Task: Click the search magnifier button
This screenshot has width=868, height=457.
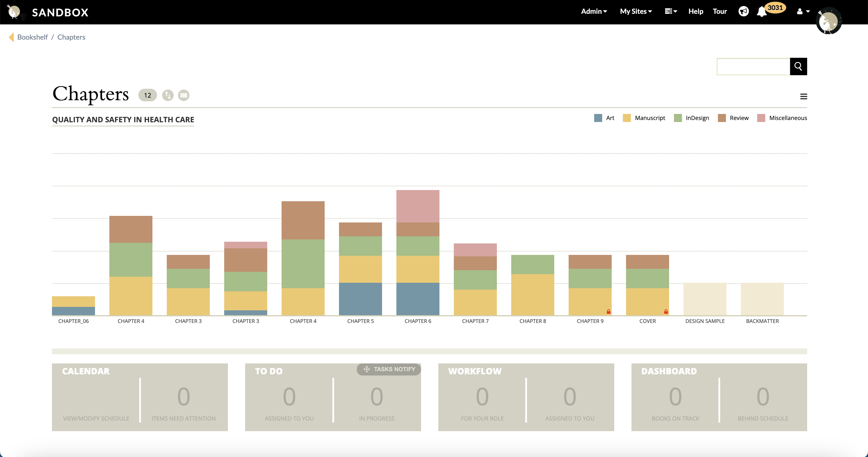Action: 798,66
